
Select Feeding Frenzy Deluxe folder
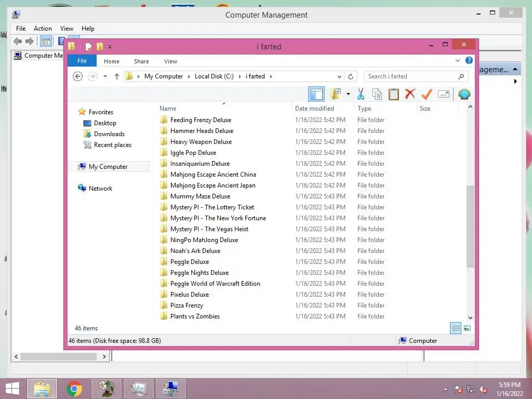[x=201, y=120]
